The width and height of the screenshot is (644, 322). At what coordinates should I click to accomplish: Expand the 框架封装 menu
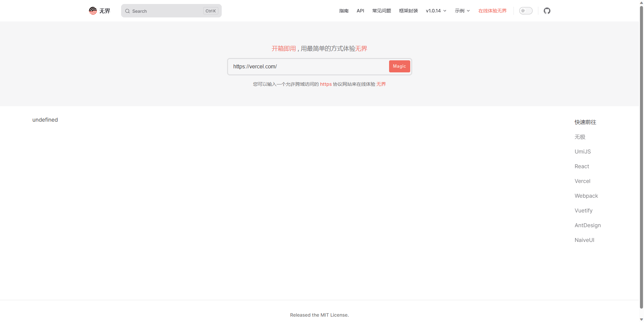click(x=408, y=11)
